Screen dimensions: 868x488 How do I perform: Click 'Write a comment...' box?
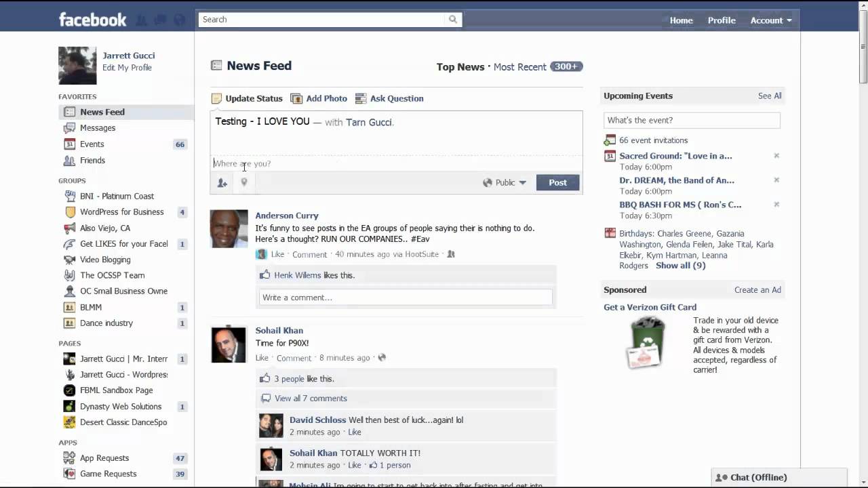[x=406, y=298]
